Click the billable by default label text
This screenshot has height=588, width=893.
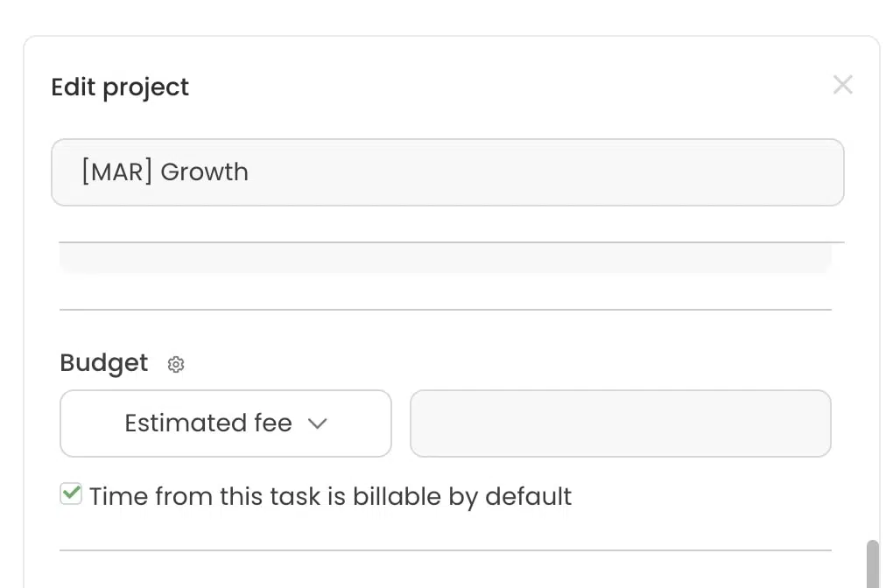[328, 495]
